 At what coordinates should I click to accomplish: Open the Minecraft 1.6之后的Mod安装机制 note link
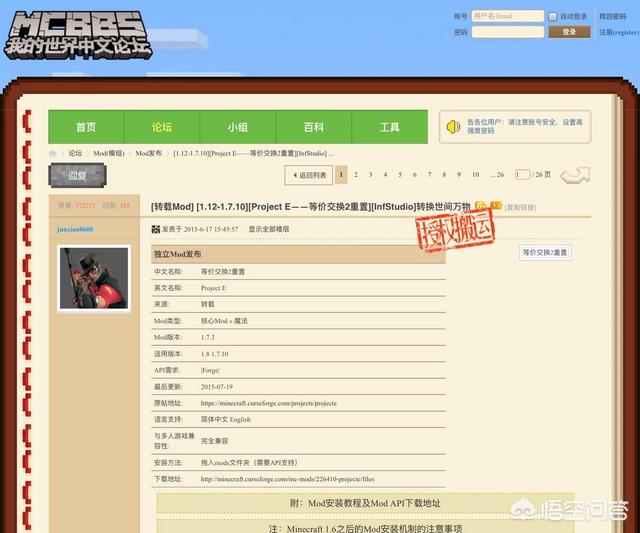coord(365,529)
